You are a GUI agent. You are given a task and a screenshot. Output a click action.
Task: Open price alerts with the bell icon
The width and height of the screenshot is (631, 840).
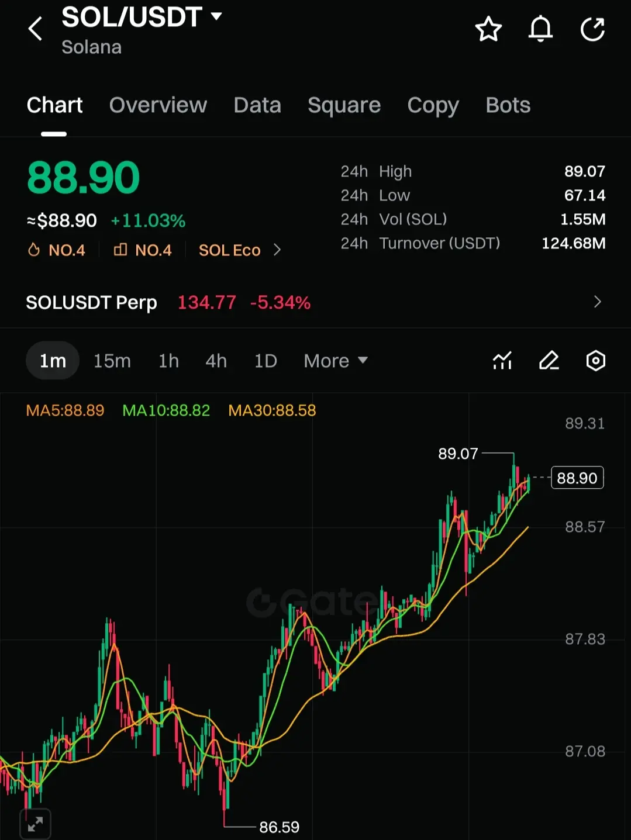click(540, 29)
